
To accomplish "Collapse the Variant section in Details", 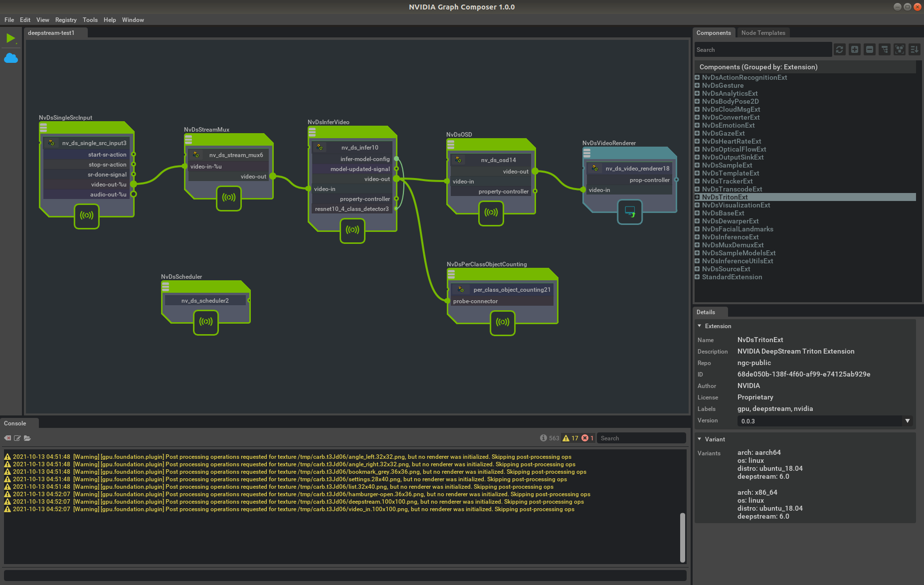I will click(x=700, y=439).
